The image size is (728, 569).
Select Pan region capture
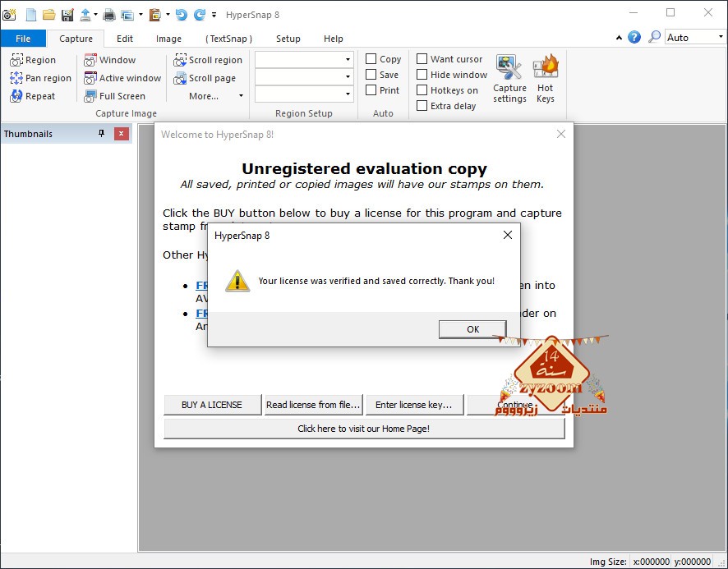point(40,78)
